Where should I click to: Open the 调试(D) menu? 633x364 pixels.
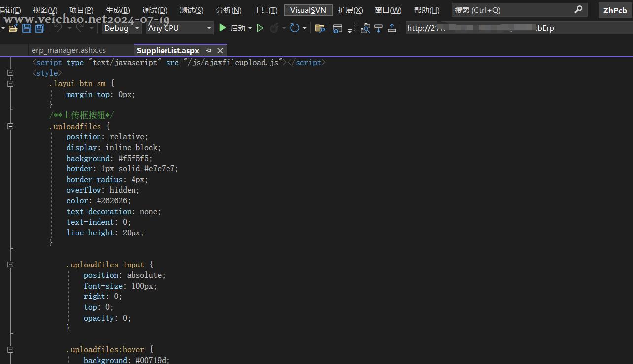click(x=155, y=10)
